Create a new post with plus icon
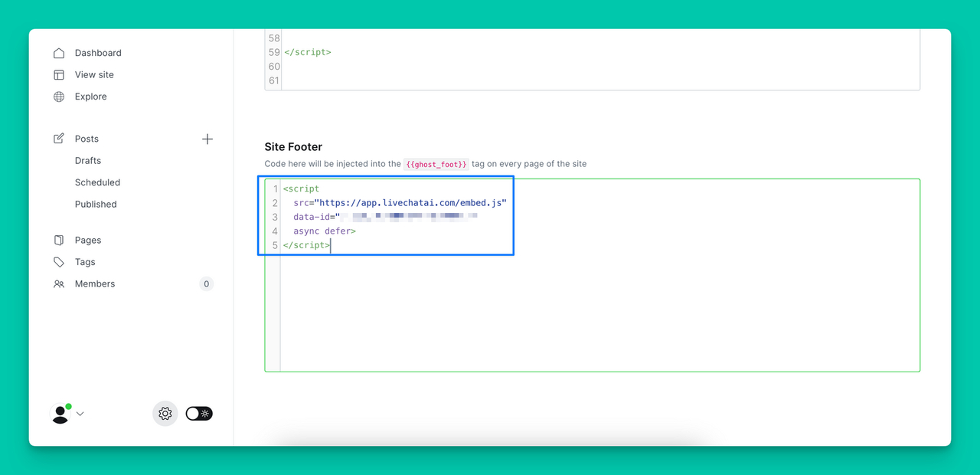This screenshot has width=980, height=475. pyautogui.click(x=207, y=139)
